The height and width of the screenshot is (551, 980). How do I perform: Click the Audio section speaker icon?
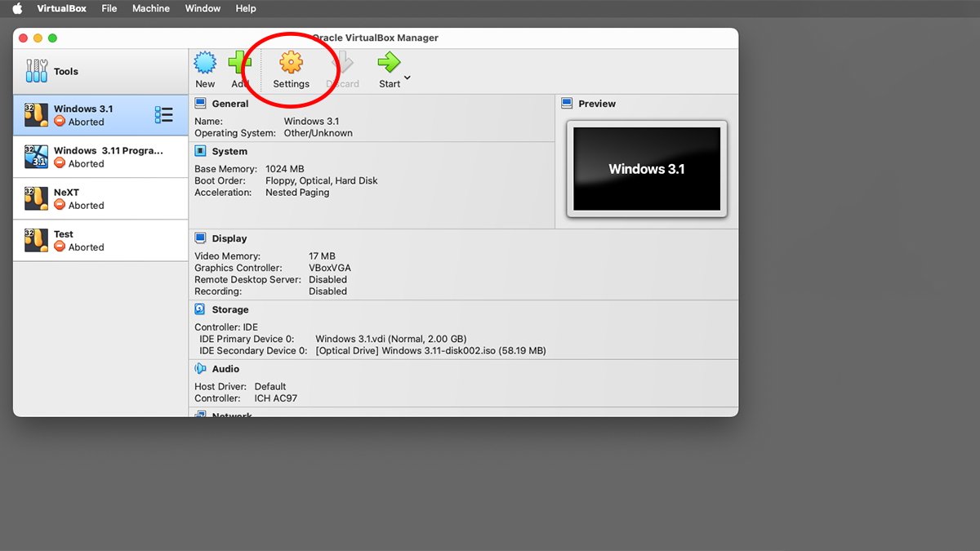pos(200,369)
